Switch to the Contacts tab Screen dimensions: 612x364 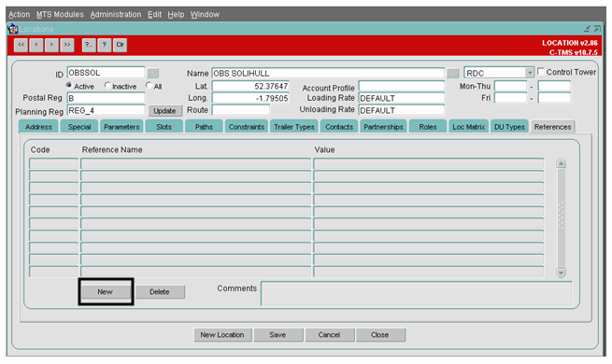(x=339, y=127)
